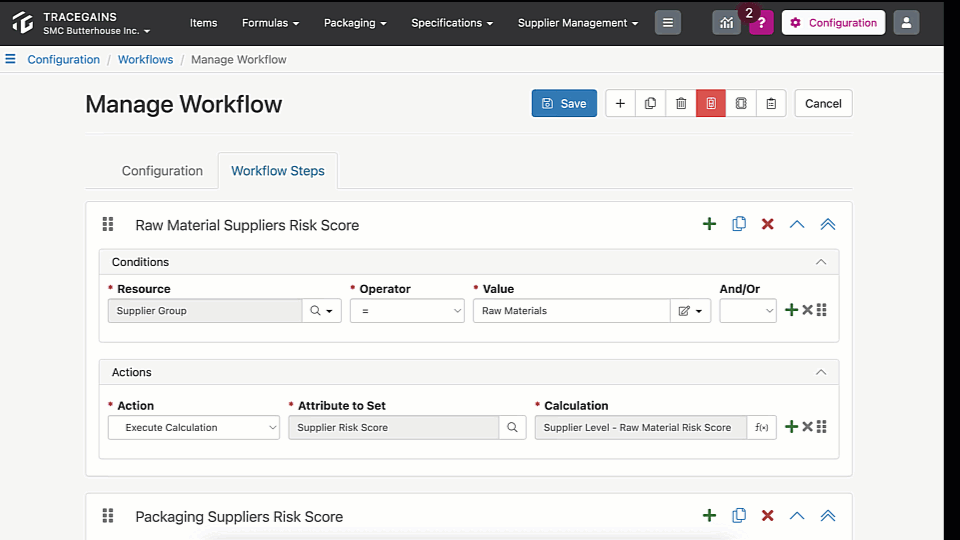Grab the drag handle of Packaging step

point(108,516)
